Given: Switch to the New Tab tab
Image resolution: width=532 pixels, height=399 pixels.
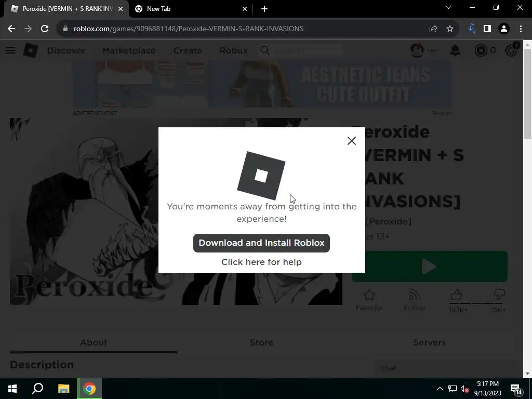Looking at the screenshot, I should click(x=191, y=9).
